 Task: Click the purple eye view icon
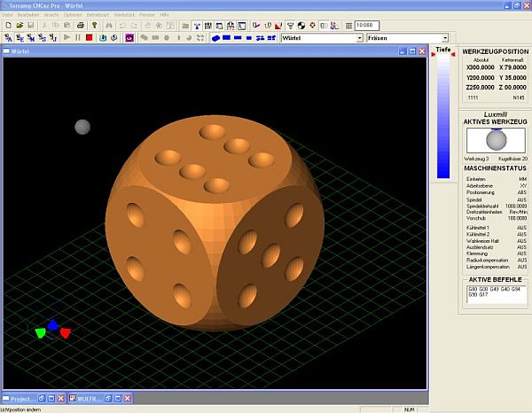pos(129,38)
